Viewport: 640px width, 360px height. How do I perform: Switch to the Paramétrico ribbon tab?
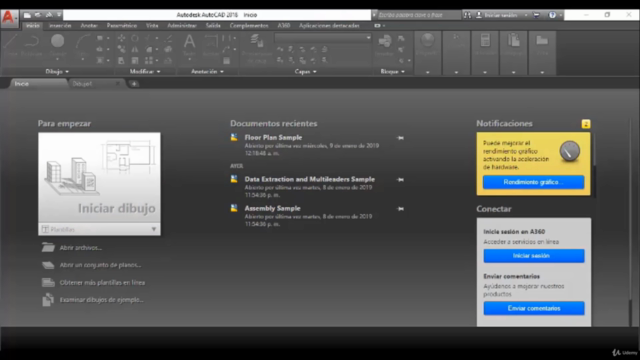(x=122, y=25)
